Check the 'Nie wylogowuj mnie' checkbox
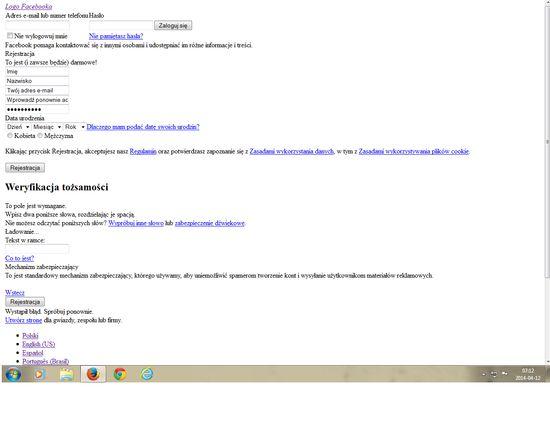This screenshot has height=440, width=550. 10,35
